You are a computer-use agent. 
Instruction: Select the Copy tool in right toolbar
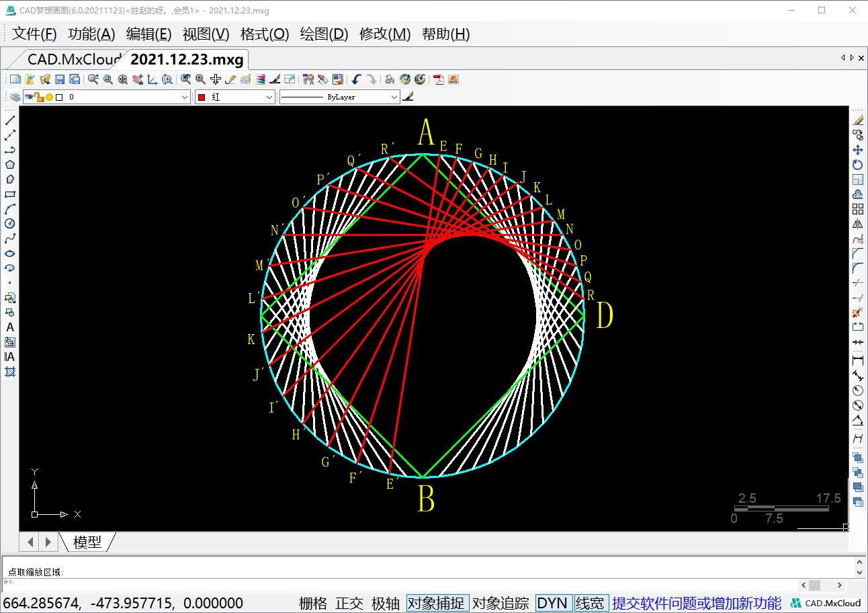coord(858,135)
